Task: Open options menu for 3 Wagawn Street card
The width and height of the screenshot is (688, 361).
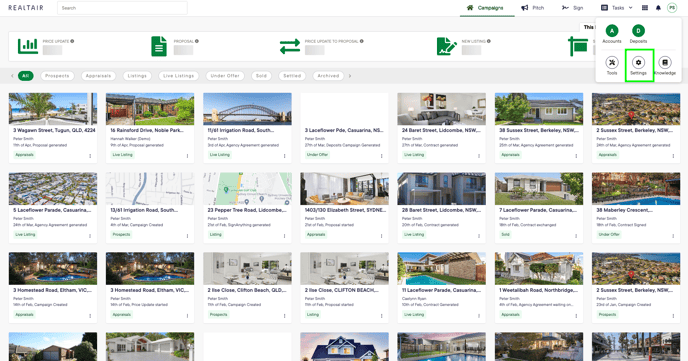Action: (90, 156)
